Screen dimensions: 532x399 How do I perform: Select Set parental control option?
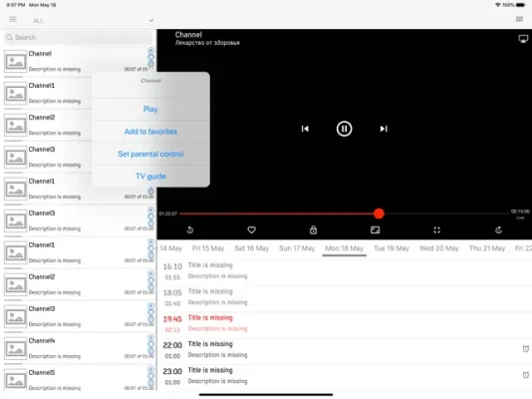(x=150, y=154)
